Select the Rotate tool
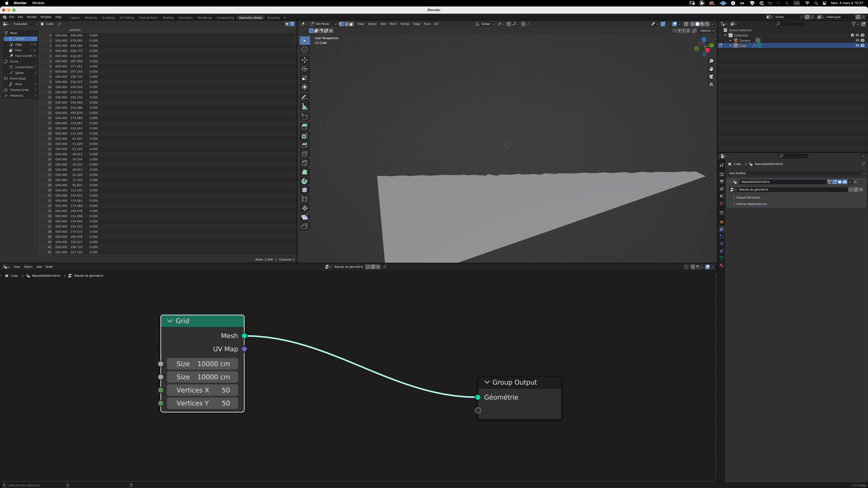868x488 pixels. click(x=305, y=69)
